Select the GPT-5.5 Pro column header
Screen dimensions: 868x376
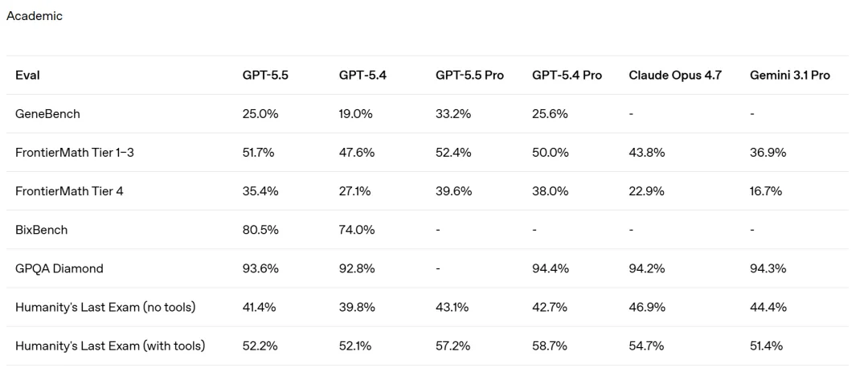[469, 76]
